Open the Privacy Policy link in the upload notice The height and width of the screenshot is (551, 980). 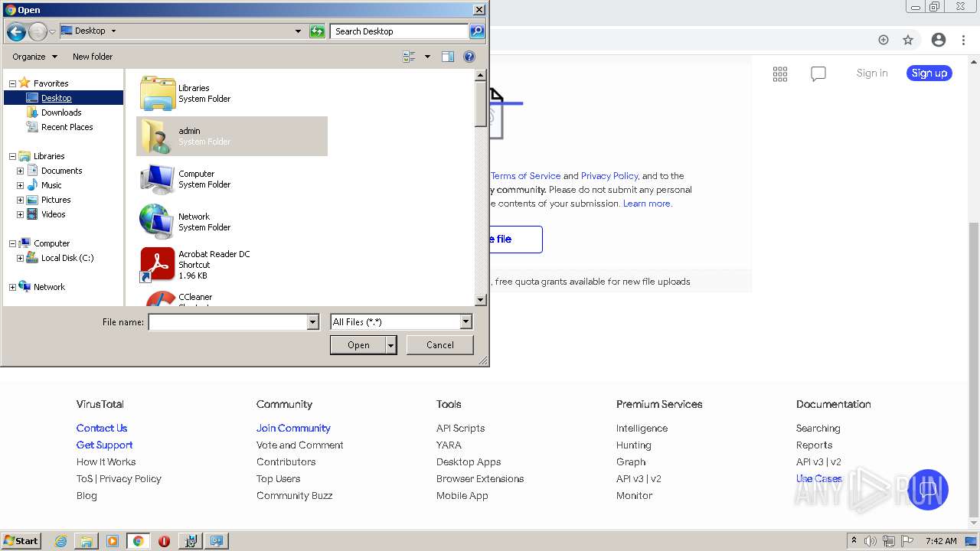(609, 176)
